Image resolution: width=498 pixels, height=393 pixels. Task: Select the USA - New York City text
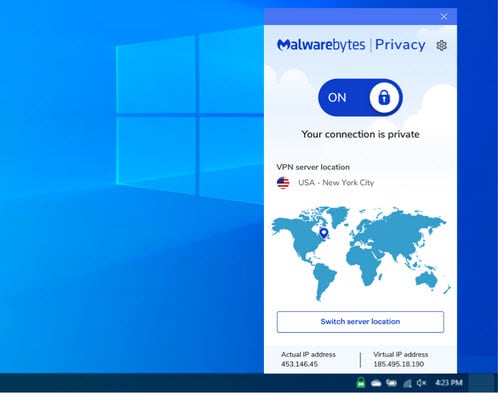336,183
